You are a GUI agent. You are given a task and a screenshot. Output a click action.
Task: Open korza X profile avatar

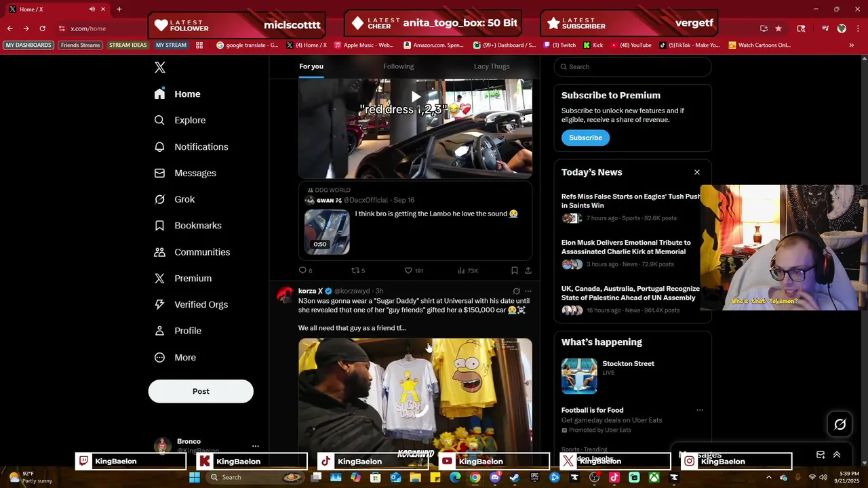(x=285, y=295)
